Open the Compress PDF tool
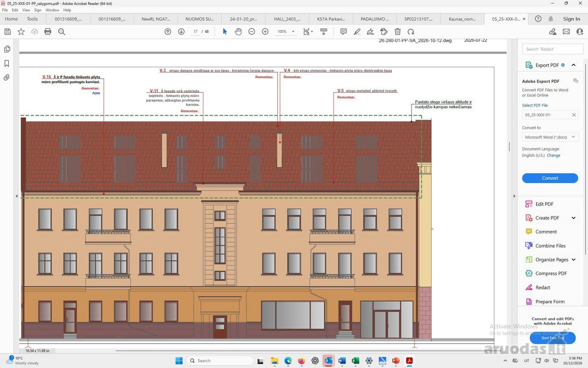Screen dimensions: 588x368 click(545, 273)
